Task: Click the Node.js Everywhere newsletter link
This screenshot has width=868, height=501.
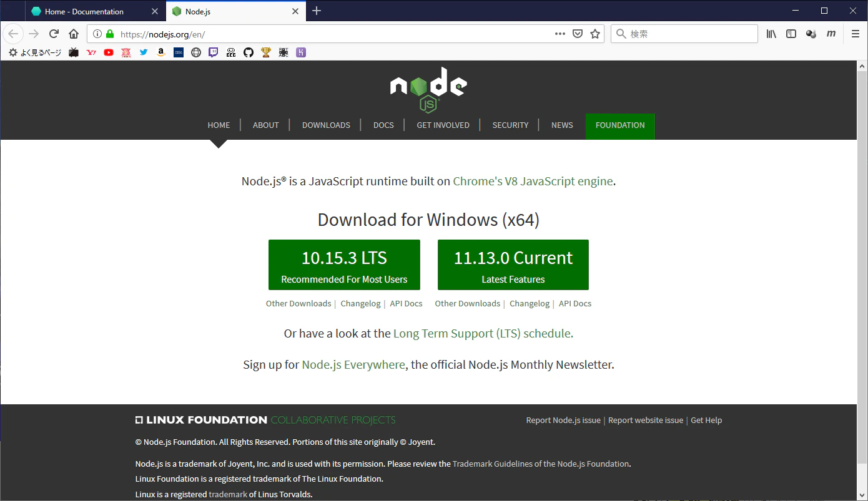Action: [x=353, y=365]
